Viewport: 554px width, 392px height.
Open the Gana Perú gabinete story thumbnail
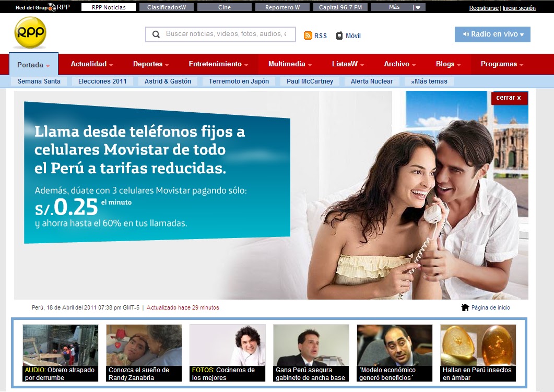coord(311,345)
